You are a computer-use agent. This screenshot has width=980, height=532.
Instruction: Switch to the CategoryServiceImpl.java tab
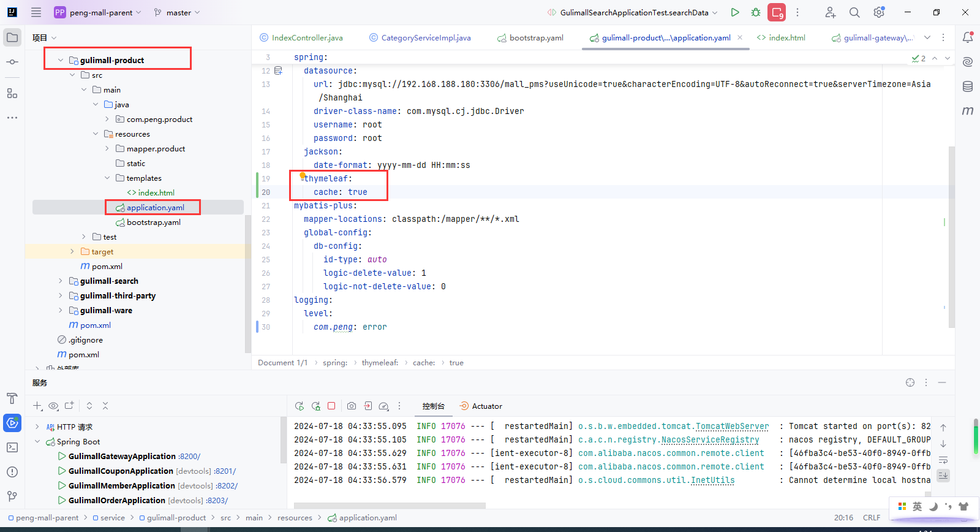point(420,37)
